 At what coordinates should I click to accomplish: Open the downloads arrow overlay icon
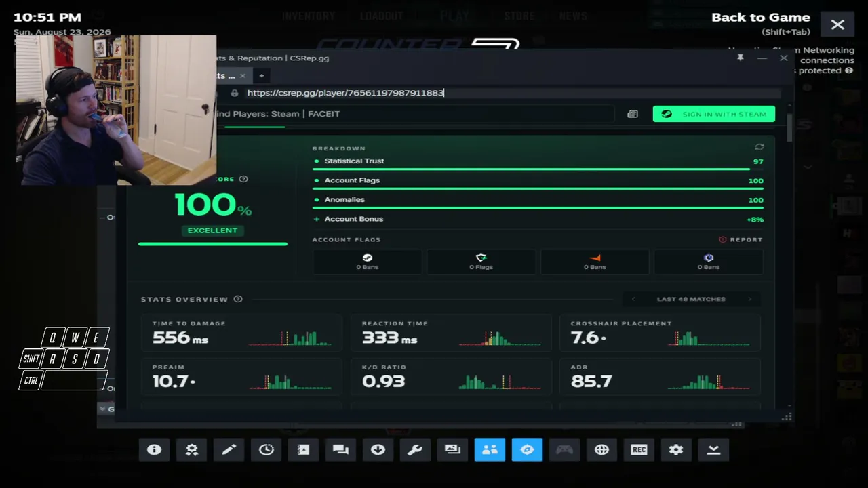(x=378, y=449)
